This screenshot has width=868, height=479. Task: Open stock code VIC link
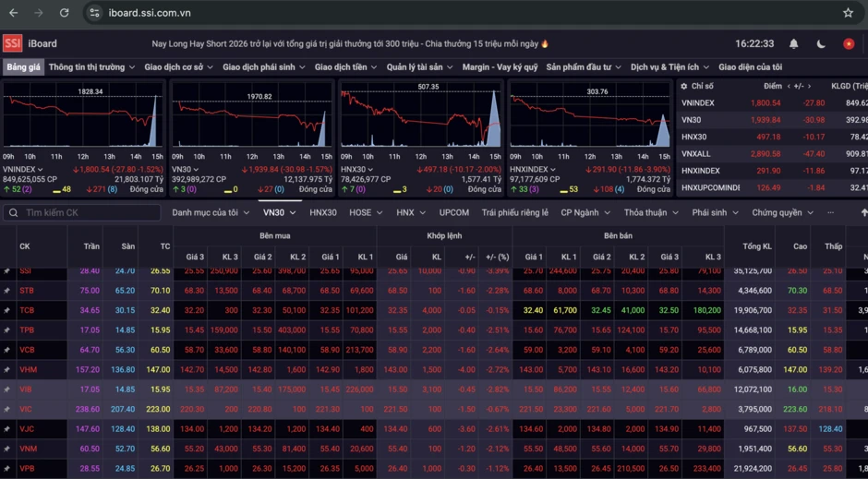click(x=26, y=409)
